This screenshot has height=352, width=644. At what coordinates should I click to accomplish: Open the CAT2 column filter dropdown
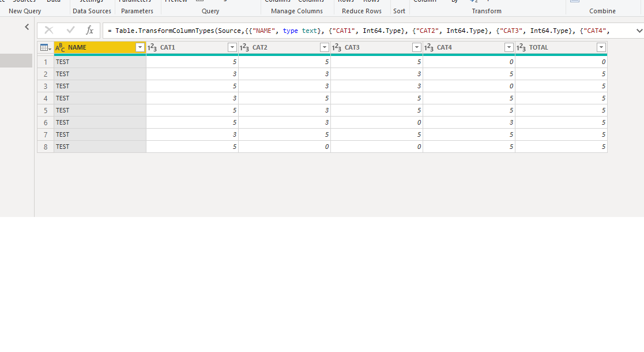[325, 48]
